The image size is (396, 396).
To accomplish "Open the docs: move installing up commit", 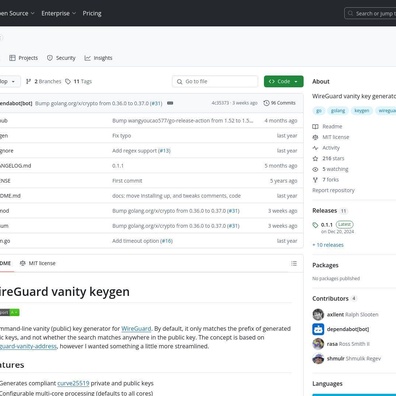I will click(x=176, y=196).
